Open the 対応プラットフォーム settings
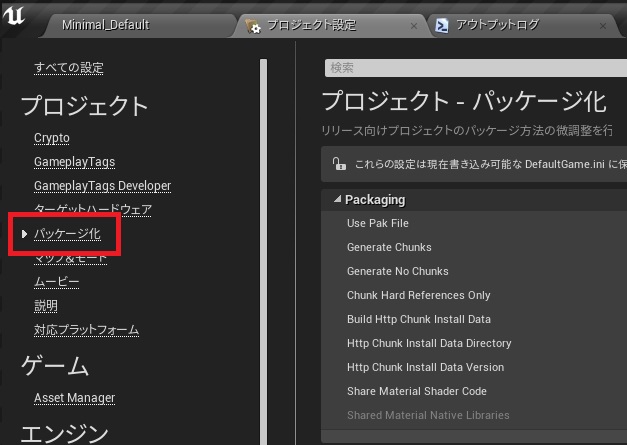The height and width of the screenshot is (445, 627). click(86, 329)
